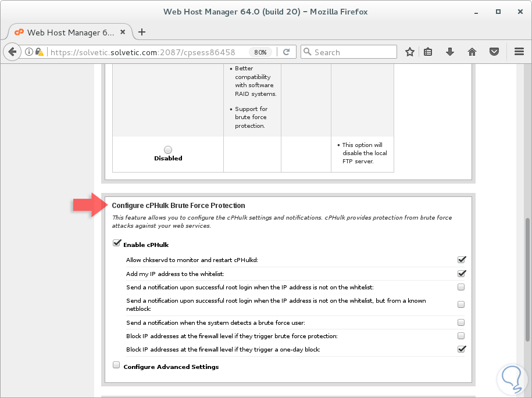Image resolution: width=532 pixels, height=398 pixels.
Task: Click the page vertical scrollbar thumb
Action: point(527,280)
